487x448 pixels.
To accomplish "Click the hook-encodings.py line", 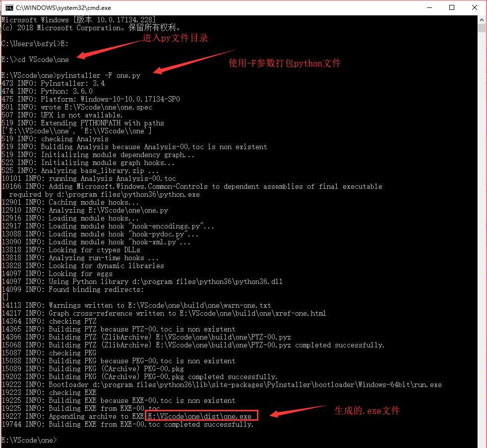I will 108,226.
